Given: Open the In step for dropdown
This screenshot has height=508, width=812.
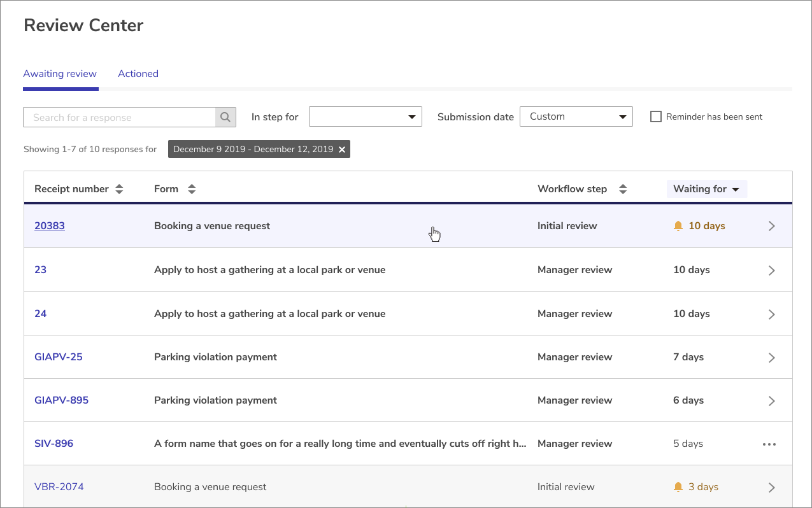Looking at the screenshot, I should click(365, 116).
